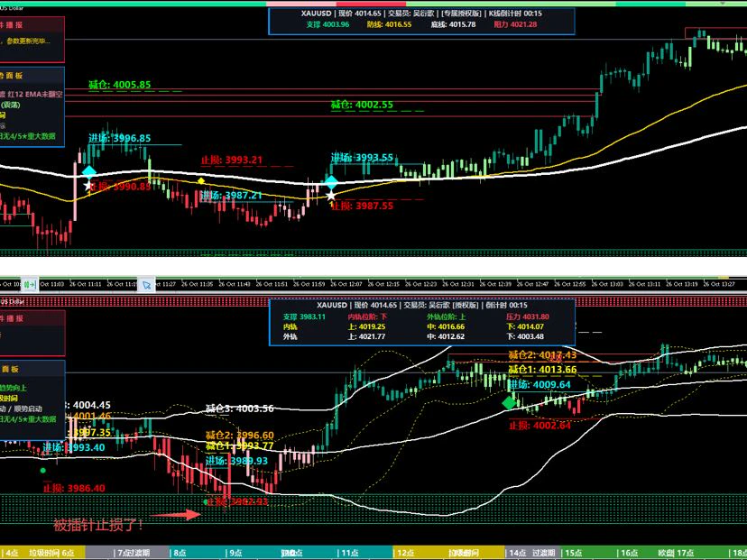Click the 减仓3: 4003.56 label in the lower chart
747x560 pixels.
click(240, 409)
